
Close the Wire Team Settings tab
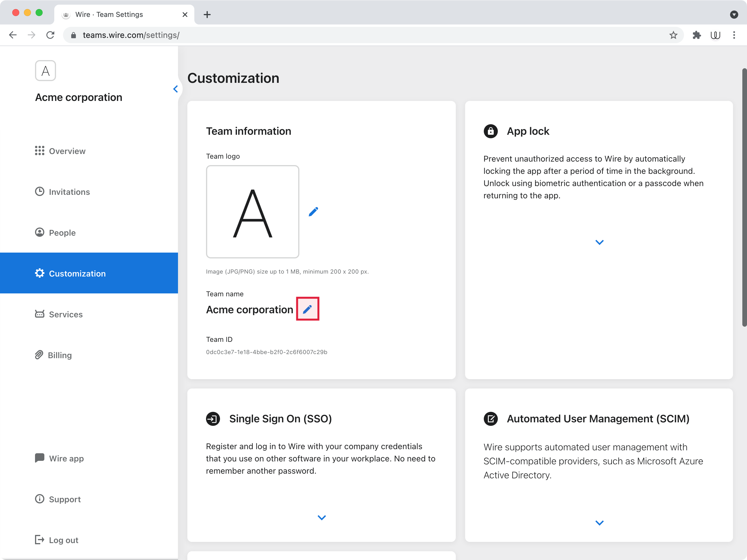(x=185, y=15)
